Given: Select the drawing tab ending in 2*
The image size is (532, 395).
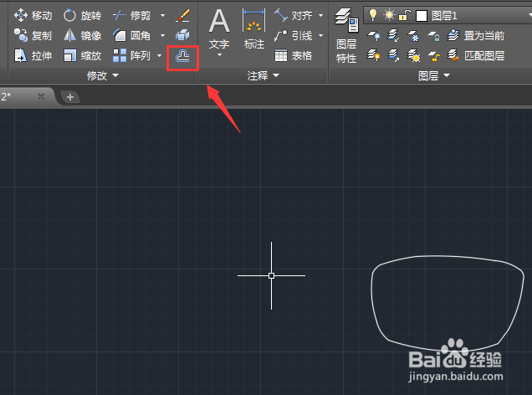Looking at the screenshot, I should [23, 97].
